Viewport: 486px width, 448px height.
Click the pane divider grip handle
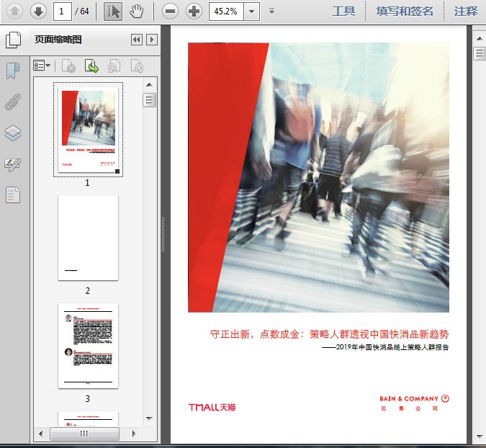[163, 234]
